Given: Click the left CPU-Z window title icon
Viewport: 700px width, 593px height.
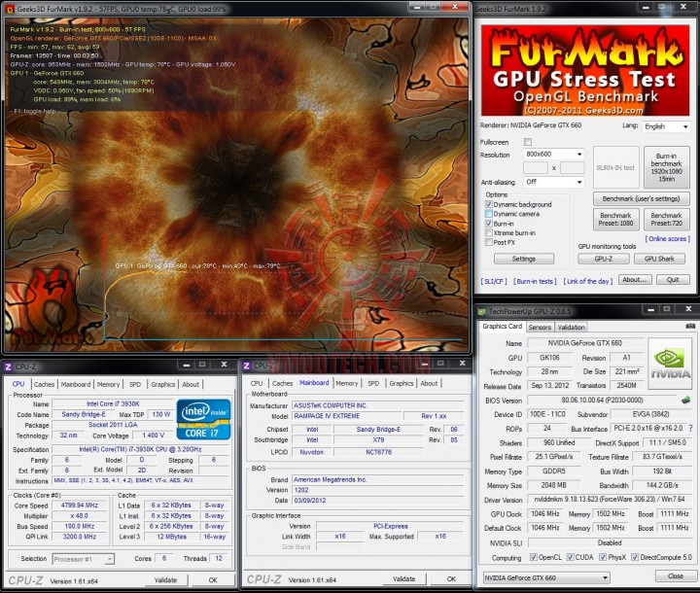Looking at the screenshot, I should [8, 366].
